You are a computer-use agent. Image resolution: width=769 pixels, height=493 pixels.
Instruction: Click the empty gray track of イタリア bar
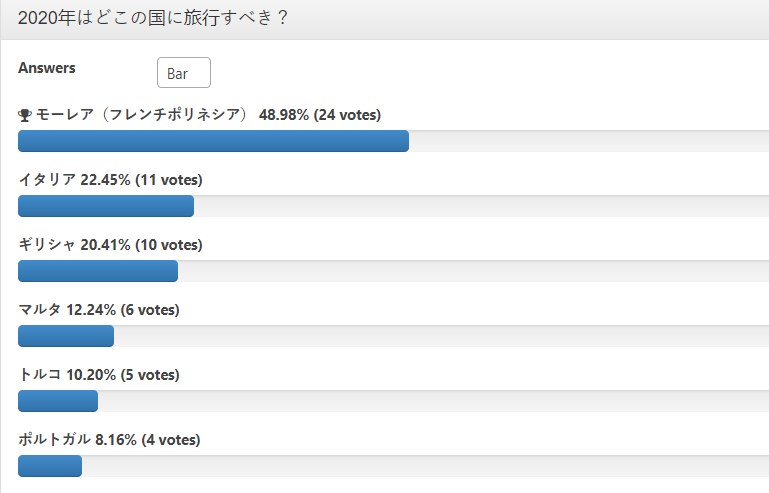(482, 206)
